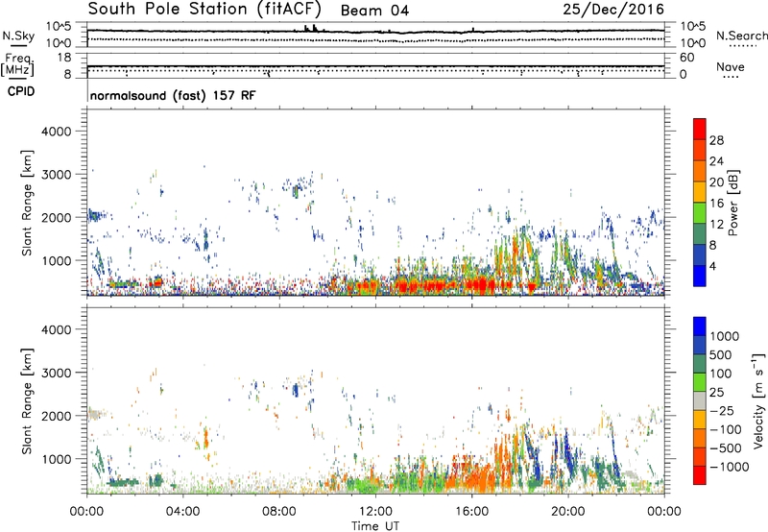Screen dimensions: 768x532
Task: Click the 'Freq. [MHz]' axis label
Action: tap(17, 64)
